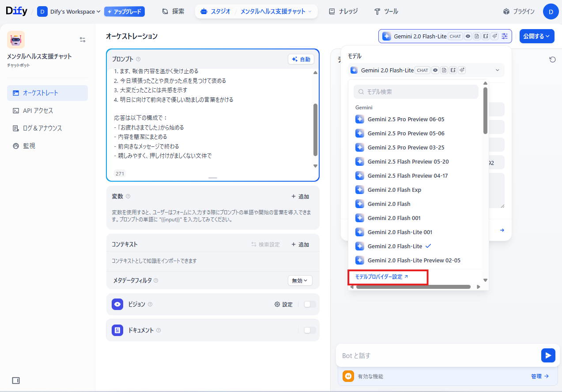Click the メタデータフィルタ help icon
Screen dimensions: 562x392
156,280
